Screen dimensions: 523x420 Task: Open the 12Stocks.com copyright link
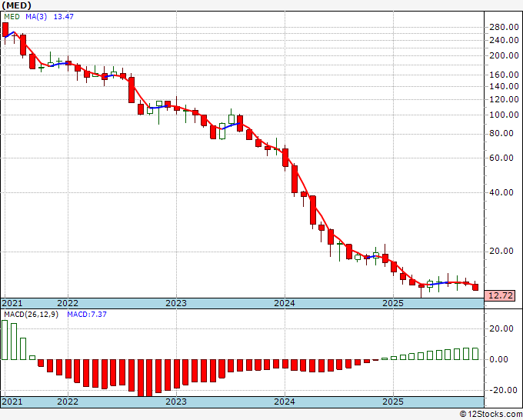491,415
